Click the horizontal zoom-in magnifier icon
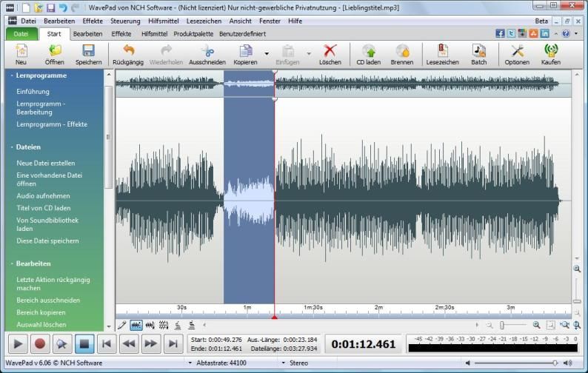The height and width of the screenshot is (373, 588). click(x=537, y=325)
